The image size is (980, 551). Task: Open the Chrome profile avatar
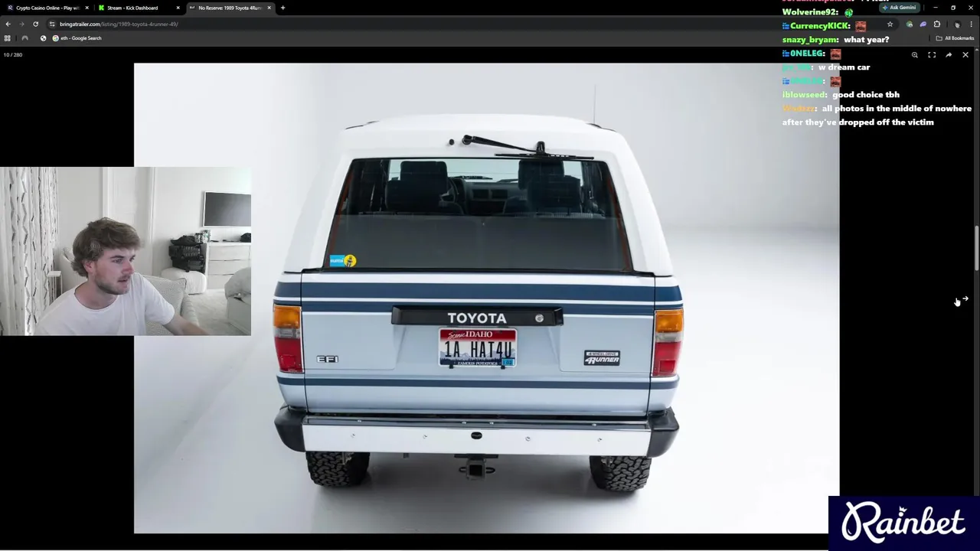pos(956,24)
